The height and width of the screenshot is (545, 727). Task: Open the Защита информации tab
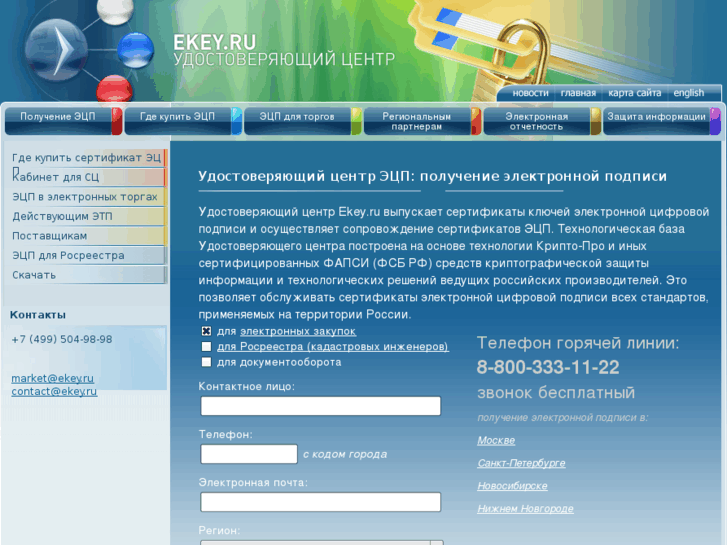click(662, 121)
